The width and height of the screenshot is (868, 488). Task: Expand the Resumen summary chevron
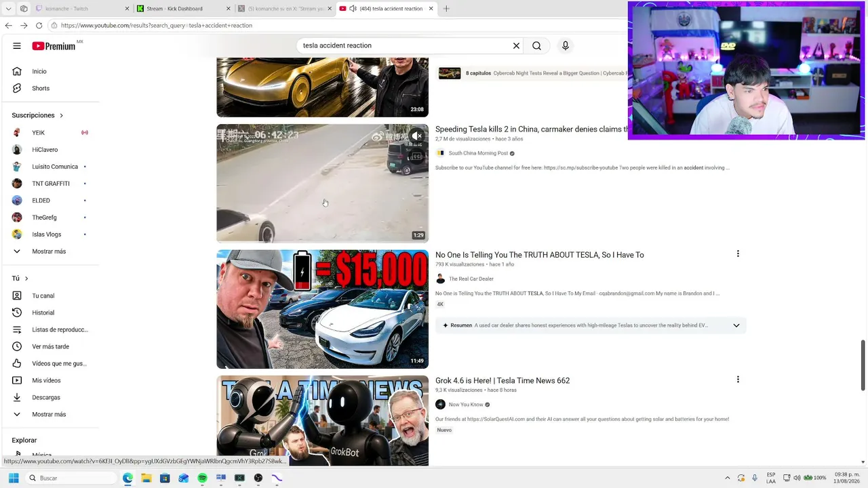pyautogui.click(x=736, y=326)
